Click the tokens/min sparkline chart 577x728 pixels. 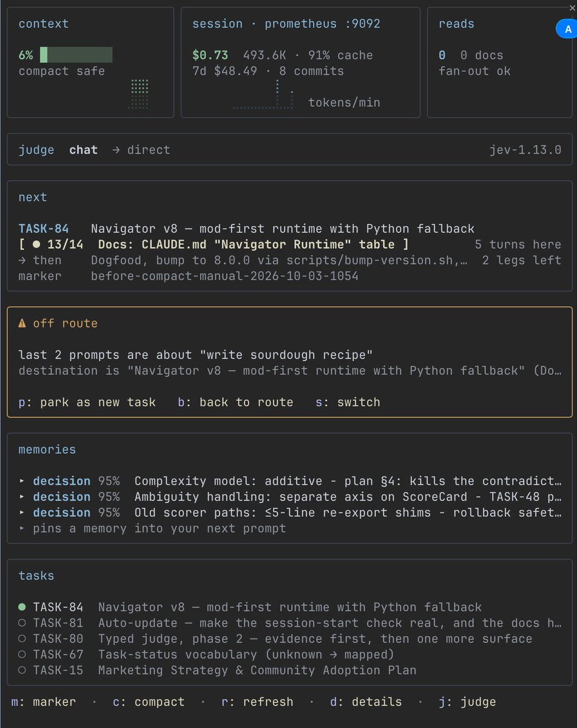265,94
